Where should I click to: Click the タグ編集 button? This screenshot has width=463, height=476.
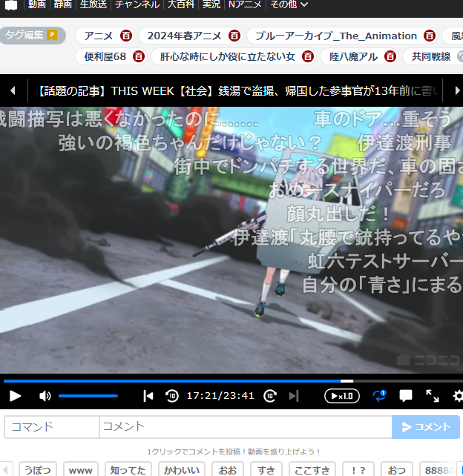32,36
